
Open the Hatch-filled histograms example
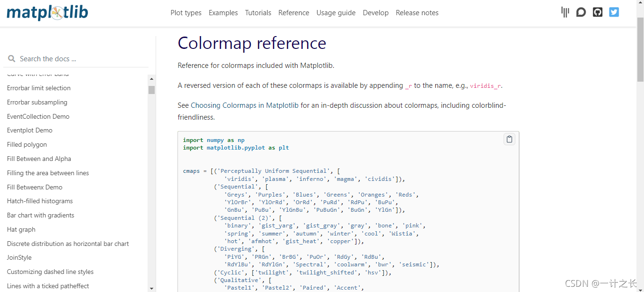point(40,201)
